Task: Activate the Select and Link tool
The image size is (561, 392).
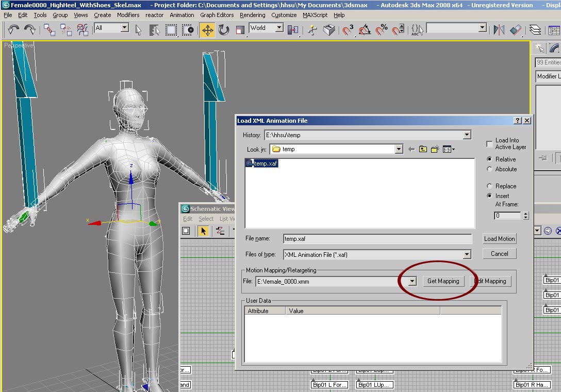Action: click(49, 29)
